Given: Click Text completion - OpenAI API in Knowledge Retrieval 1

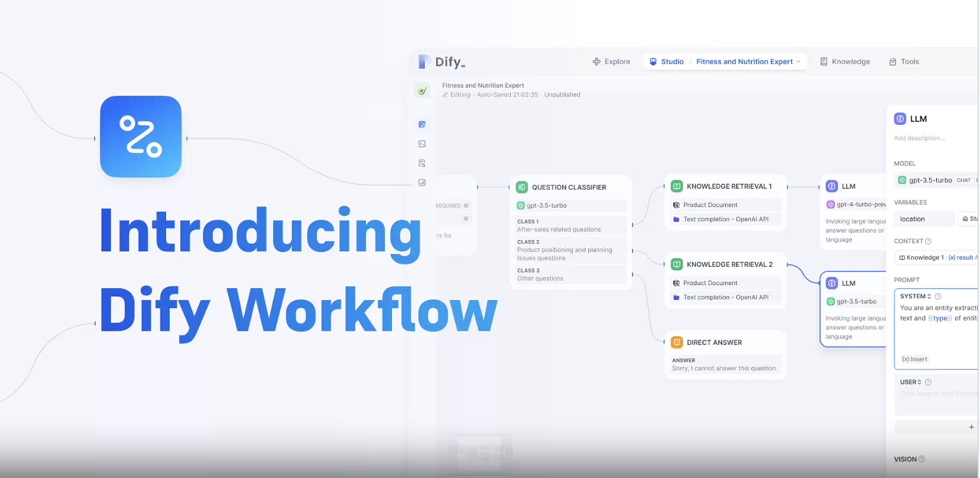Looking at the screenshot, I should point(726,219).
